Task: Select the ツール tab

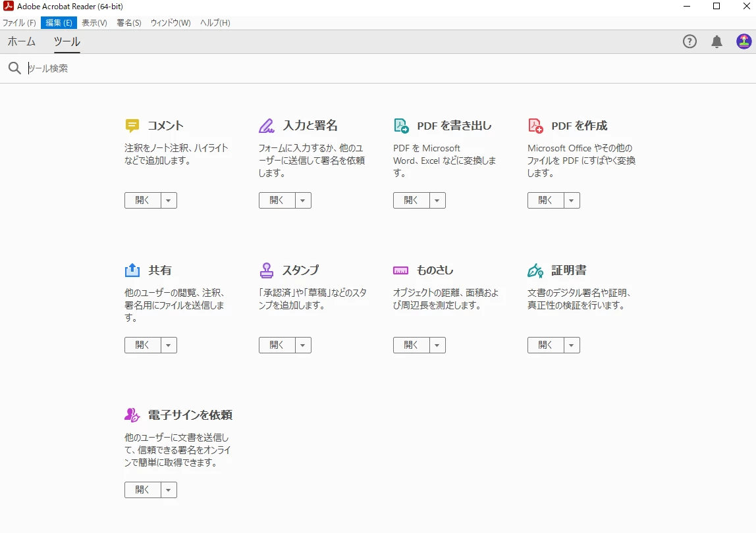Action: click(x=67, y=41)
